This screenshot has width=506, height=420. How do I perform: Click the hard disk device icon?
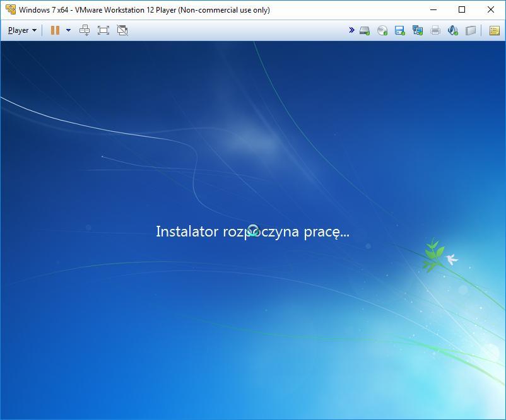click(365, 31)
